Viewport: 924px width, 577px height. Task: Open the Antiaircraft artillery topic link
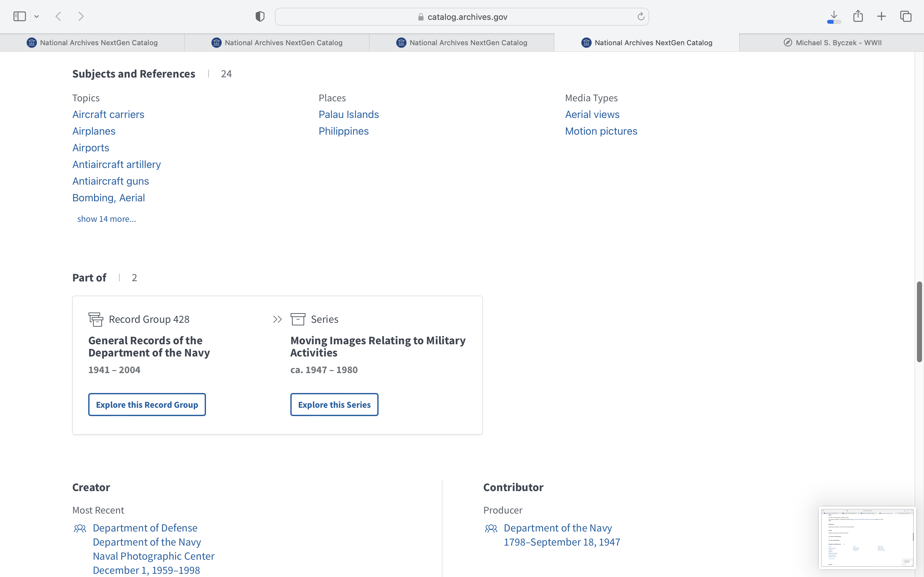tap(116, 164)
